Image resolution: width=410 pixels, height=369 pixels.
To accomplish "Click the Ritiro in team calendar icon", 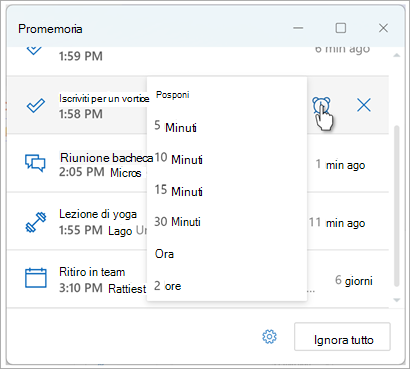I will [36, 278].
